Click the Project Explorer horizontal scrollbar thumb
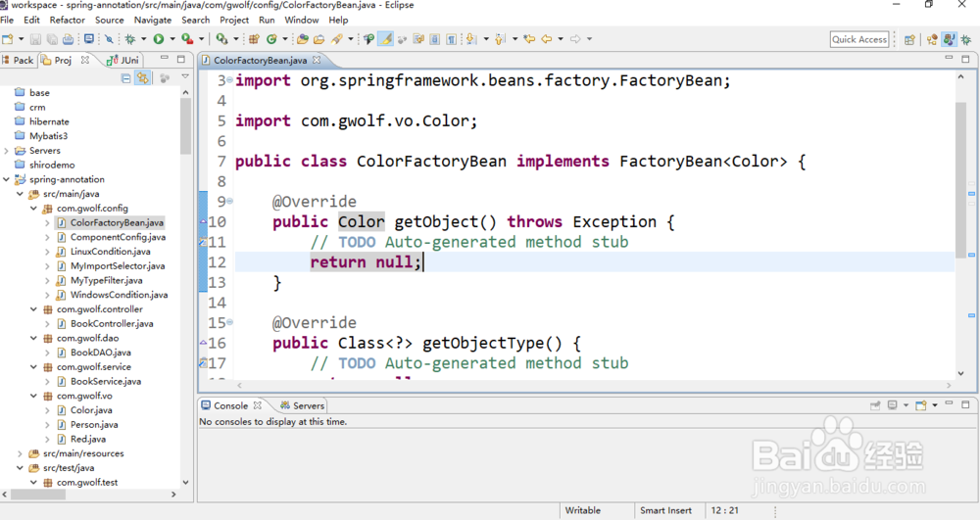The image size is (980, 520). (x=38, y=495)
